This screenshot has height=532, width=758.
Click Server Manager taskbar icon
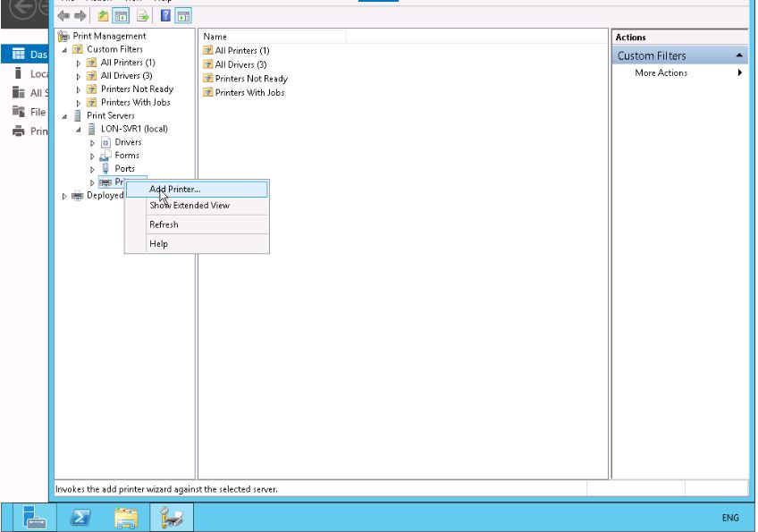pyautogui.click(x=35, y=518)
